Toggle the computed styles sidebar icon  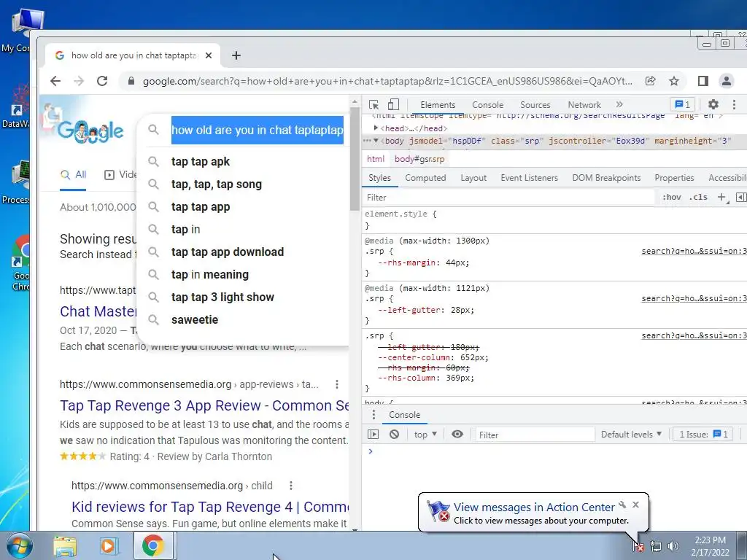coord(741,197)
